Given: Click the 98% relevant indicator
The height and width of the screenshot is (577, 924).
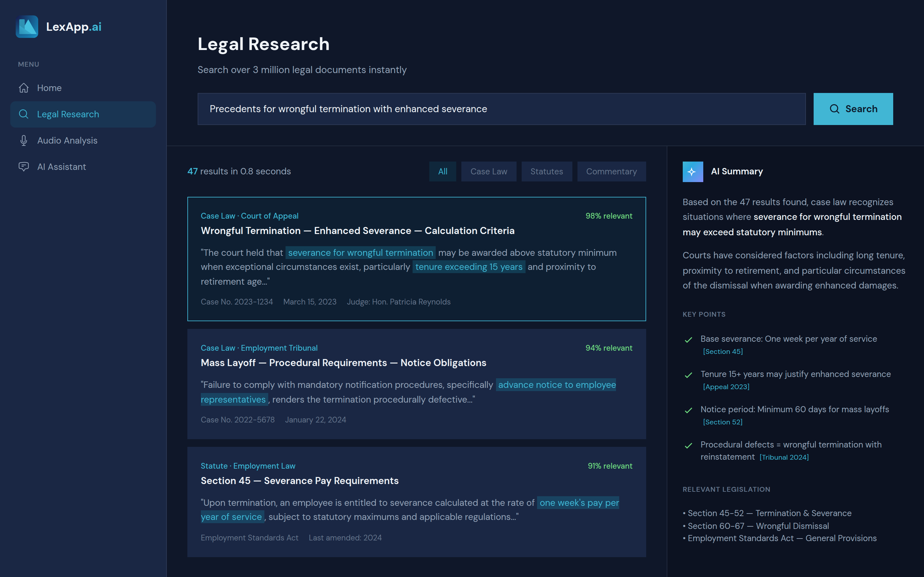Looking at the screenshot, I should coord(609,216).
